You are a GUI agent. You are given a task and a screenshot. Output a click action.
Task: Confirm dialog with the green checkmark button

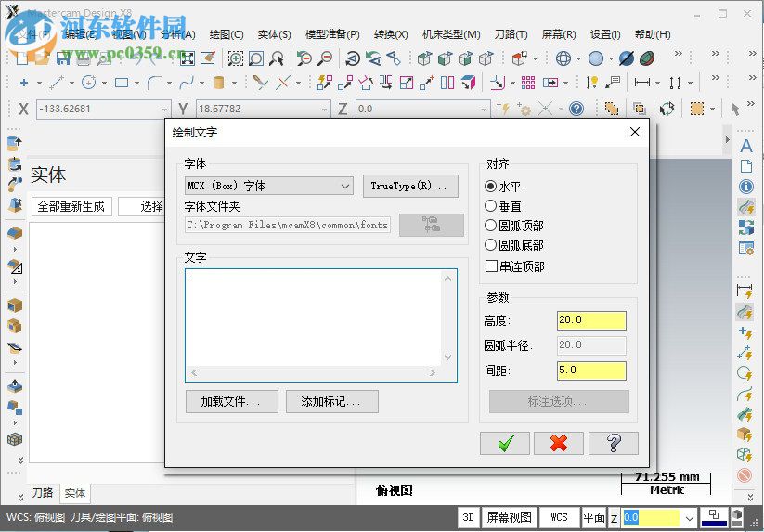coord(505,443)
